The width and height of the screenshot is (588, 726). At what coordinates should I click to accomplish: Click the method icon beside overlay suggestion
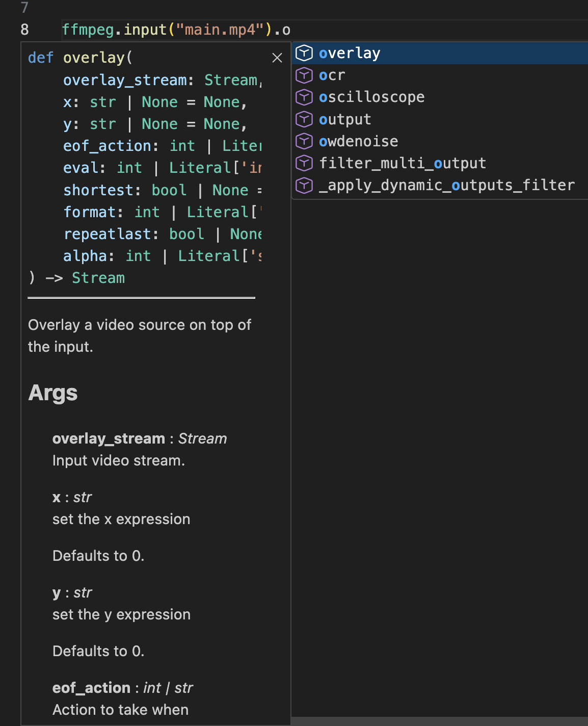click(x=304, y=53)
